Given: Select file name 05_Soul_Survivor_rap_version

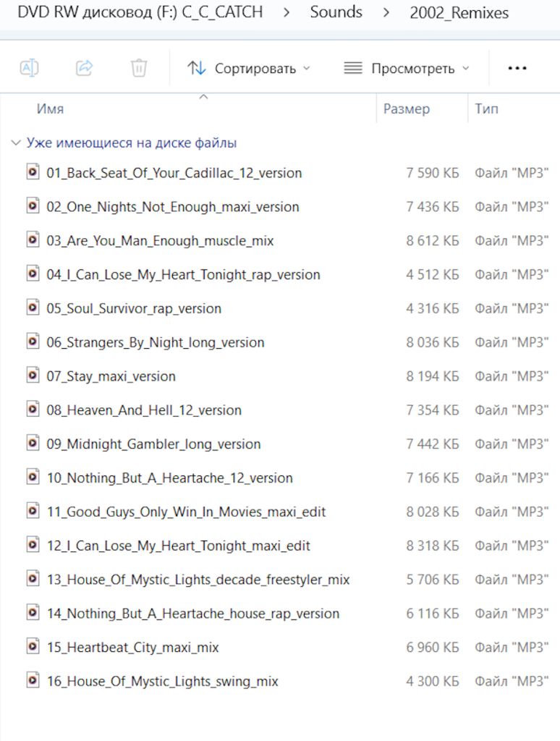Looking at the screenshot, I should pyautogui.click(x=134, y=308).
